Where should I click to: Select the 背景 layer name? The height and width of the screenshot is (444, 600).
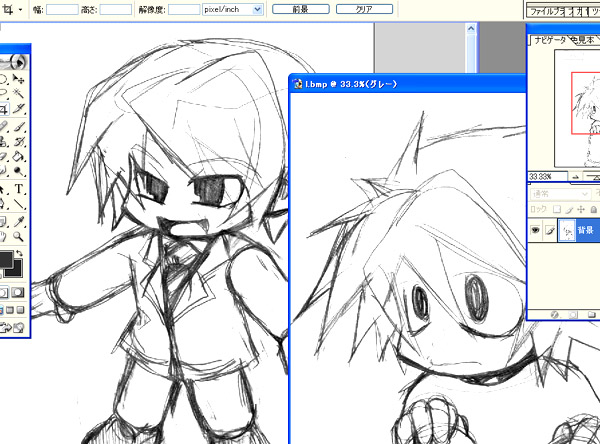(x=585, y=230)
